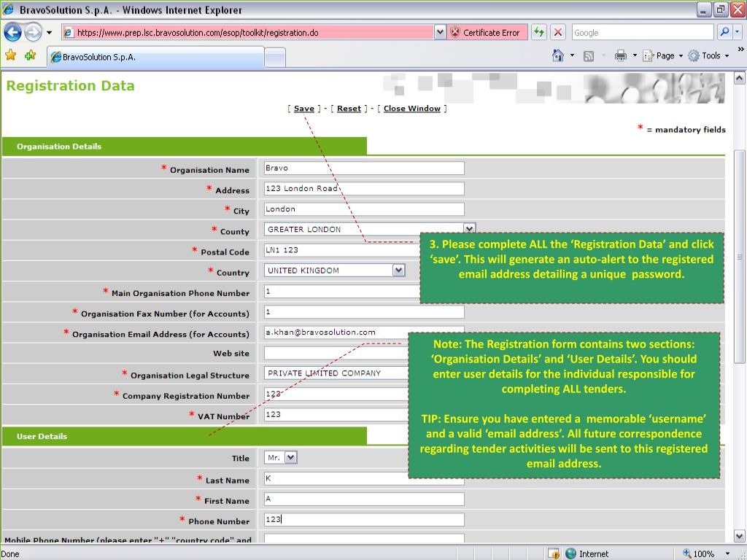This screenshot has height=560, width=747.
Task: Click the Web site field
Action: coord(336,353)
